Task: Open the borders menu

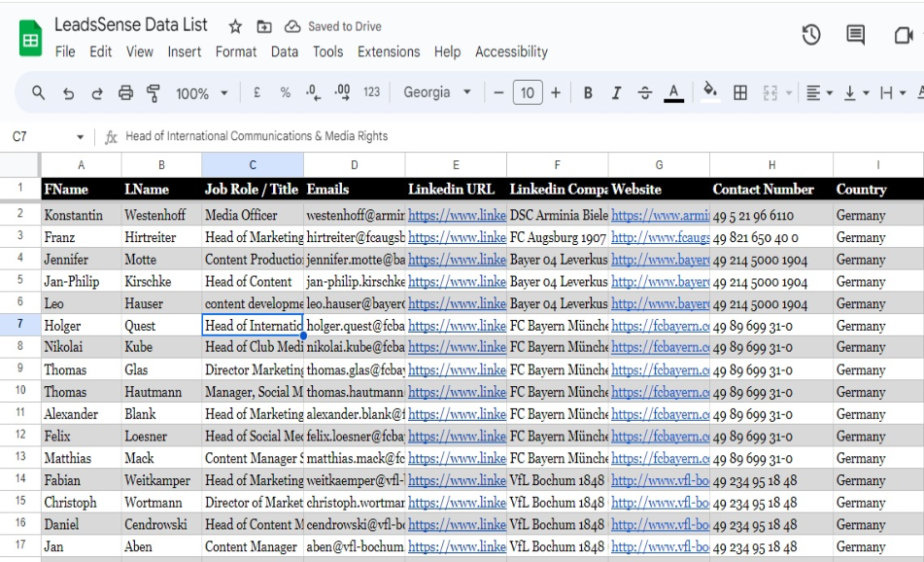Action: click(x=738, y=91)
